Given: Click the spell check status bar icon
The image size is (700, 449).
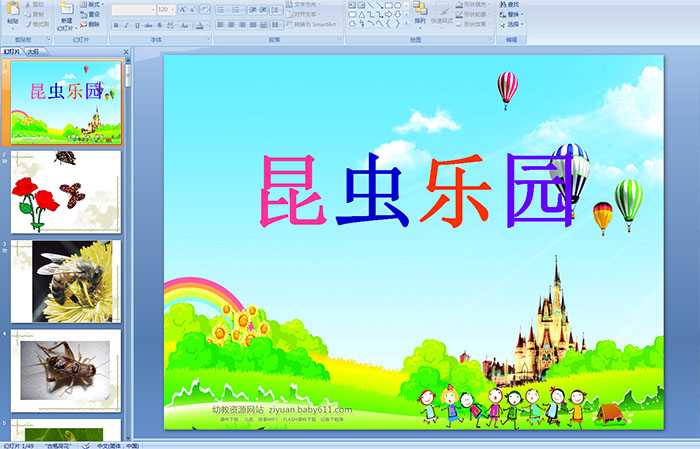Looking at the screenshot, I should point(86,445).
